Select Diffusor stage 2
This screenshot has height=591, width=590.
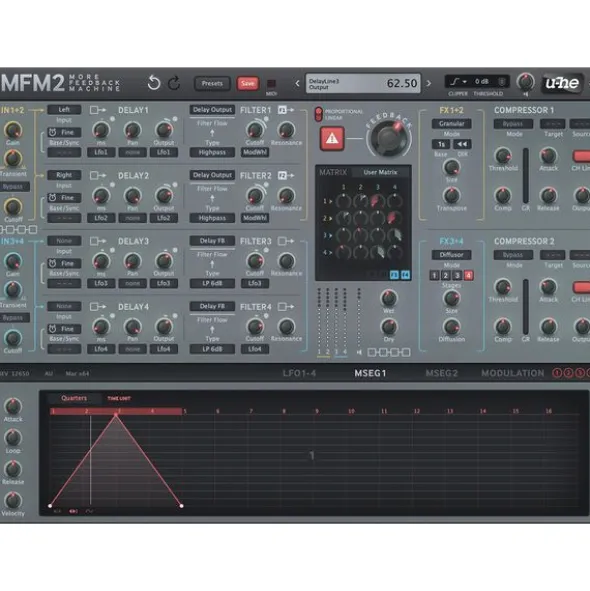click(445, 276)
